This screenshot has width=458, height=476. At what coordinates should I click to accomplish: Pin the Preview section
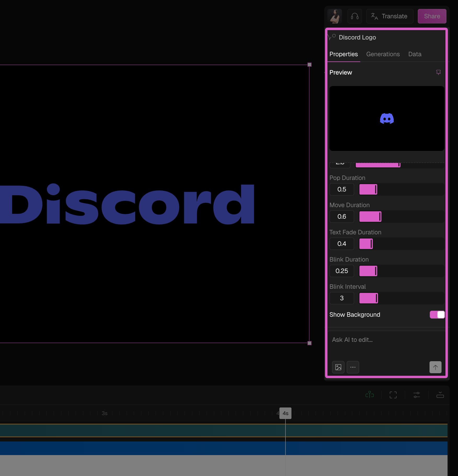(x=438, y=72)
